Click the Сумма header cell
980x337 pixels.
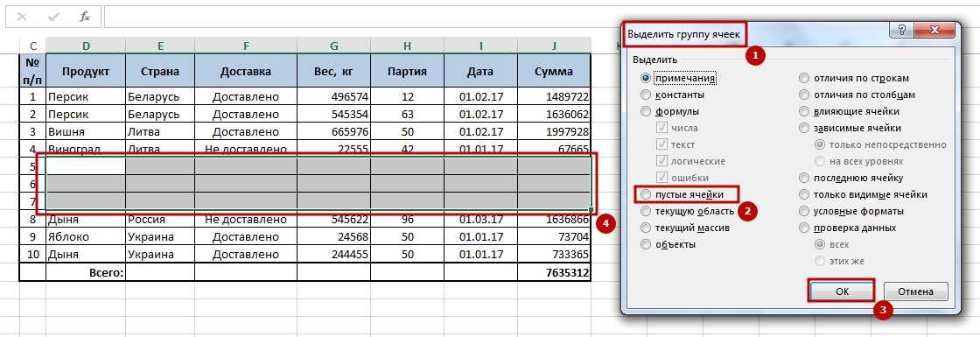click(555, 71)
